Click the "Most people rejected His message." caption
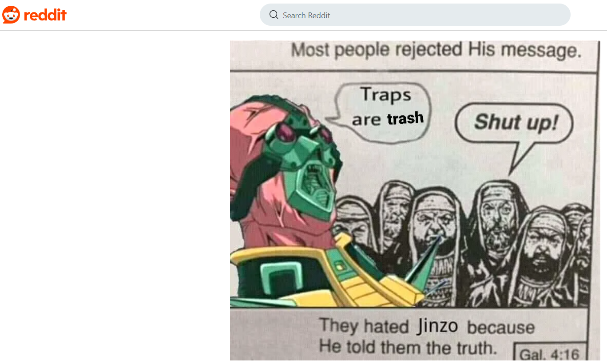 point(436,50)
